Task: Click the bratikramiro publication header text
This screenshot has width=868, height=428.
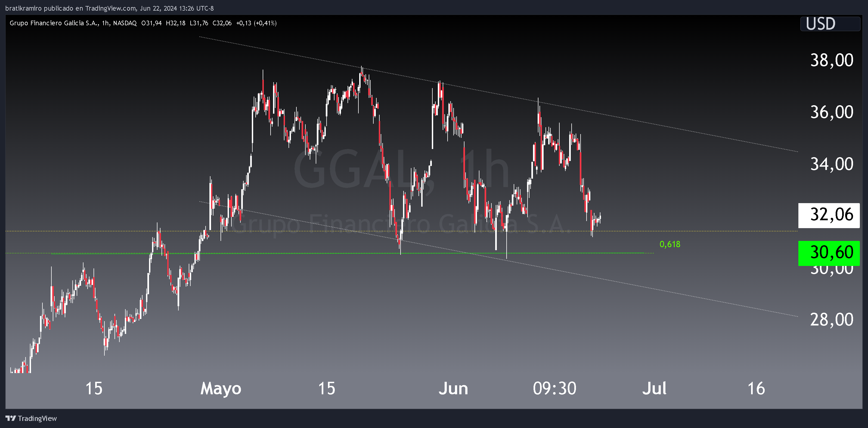Action: [110, 8]
